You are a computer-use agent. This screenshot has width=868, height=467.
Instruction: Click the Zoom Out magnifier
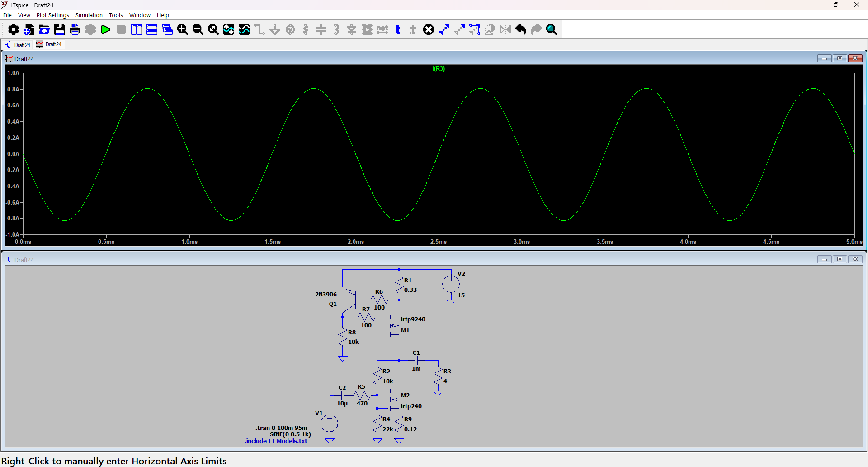(198, 29)
